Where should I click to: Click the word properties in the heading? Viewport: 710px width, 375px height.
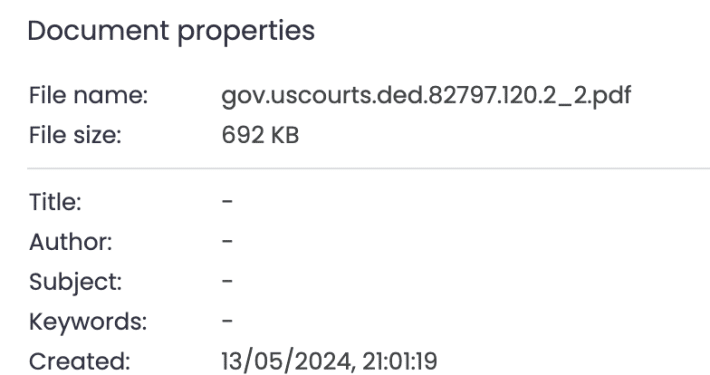246,33
